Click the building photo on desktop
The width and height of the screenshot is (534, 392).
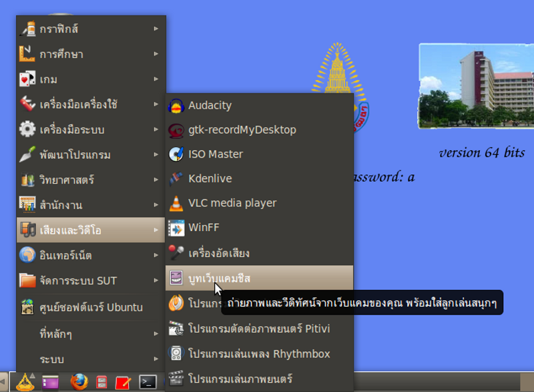[x=476, y=86]
